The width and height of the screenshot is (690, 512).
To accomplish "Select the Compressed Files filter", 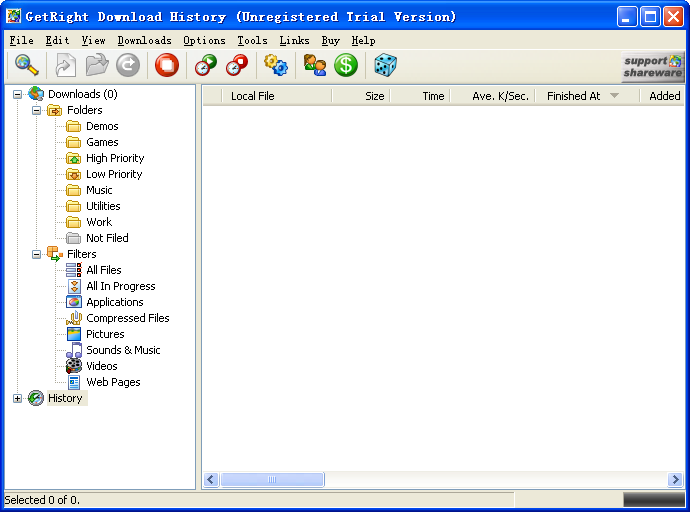I will click(128, 318).
